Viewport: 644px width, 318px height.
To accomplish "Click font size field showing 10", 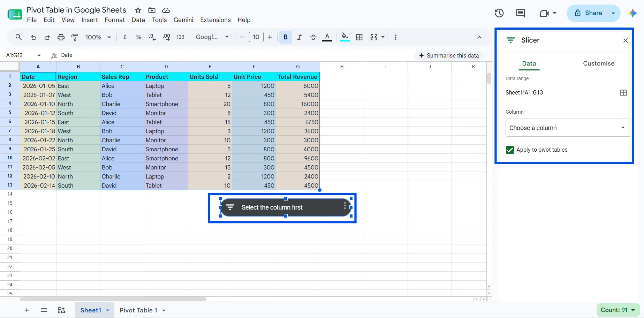I will 256,37.
